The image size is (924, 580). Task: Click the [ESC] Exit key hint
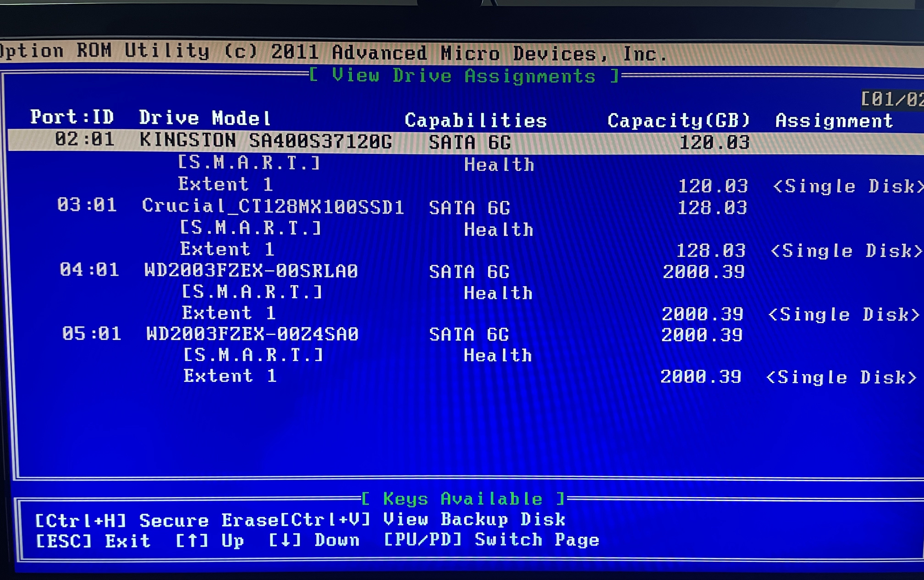point(93,541)
